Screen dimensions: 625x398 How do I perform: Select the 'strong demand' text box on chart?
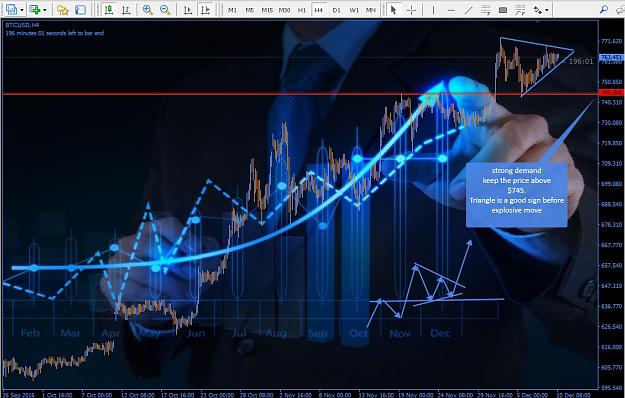[x=517, y=195]
